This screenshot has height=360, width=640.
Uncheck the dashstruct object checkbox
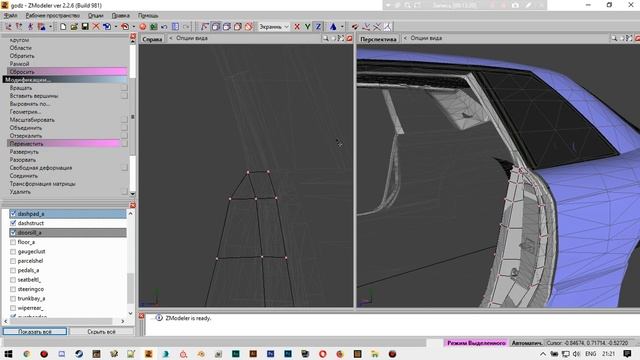(x=13, y=223)
